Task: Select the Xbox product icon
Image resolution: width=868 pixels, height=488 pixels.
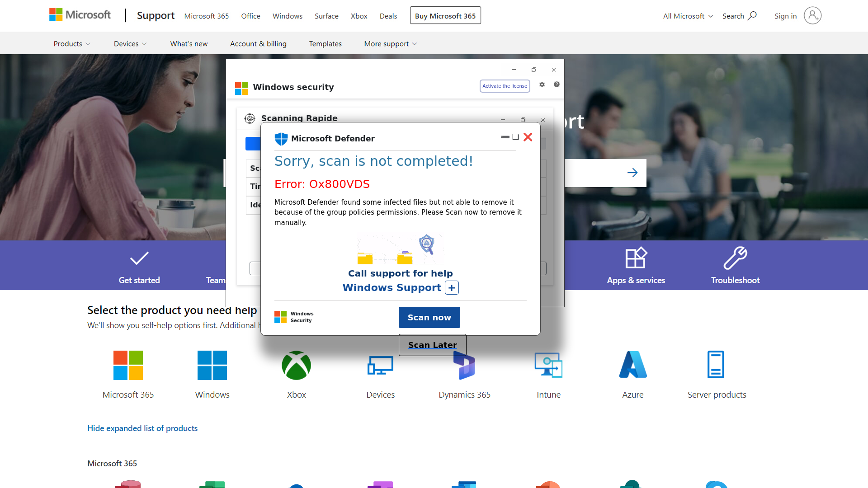Action: pyautogui.click(x=296, y=365)
